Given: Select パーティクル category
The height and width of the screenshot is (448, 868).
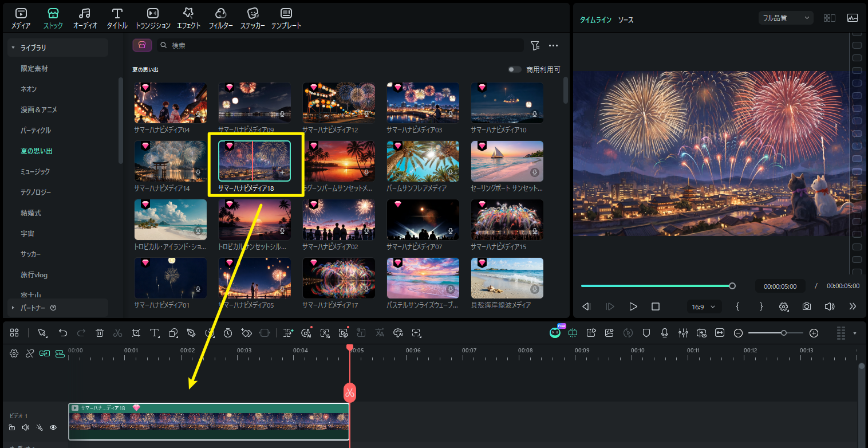Looking at the screenshot, I should coord(35,131).
